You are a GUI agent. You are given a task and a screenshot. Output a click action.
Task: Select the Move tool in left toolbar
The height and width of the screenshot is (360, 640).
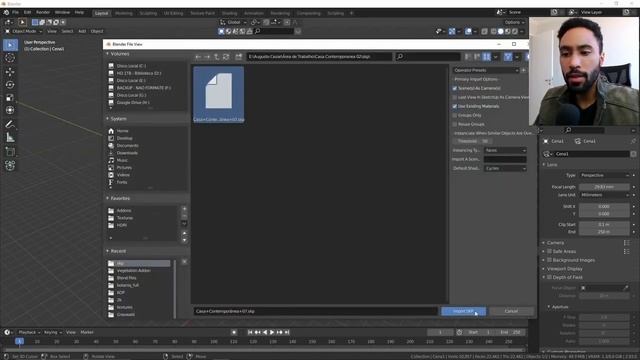tap(10, 71)
